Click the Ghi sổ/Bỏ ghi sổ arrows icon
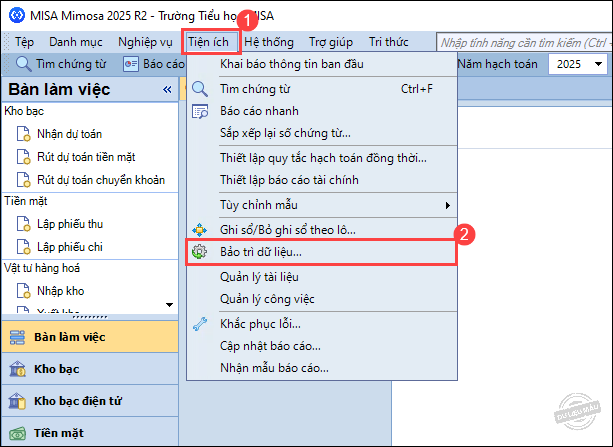 199,230
